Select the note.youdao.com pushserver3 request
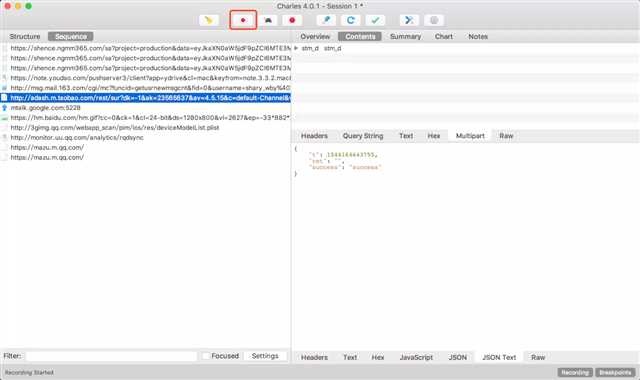This screenshot has width=640, height=380. click(145, 78)
